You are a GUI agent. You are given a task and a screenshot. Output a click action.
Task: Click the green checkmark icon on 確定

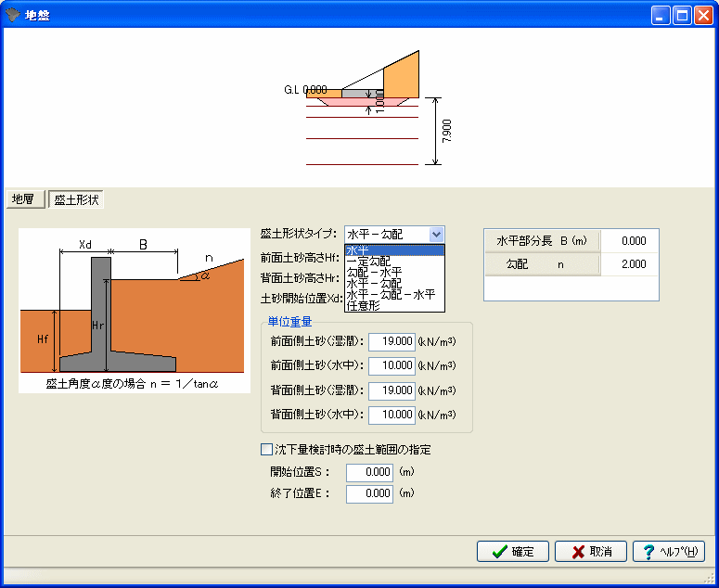[499, 551]
